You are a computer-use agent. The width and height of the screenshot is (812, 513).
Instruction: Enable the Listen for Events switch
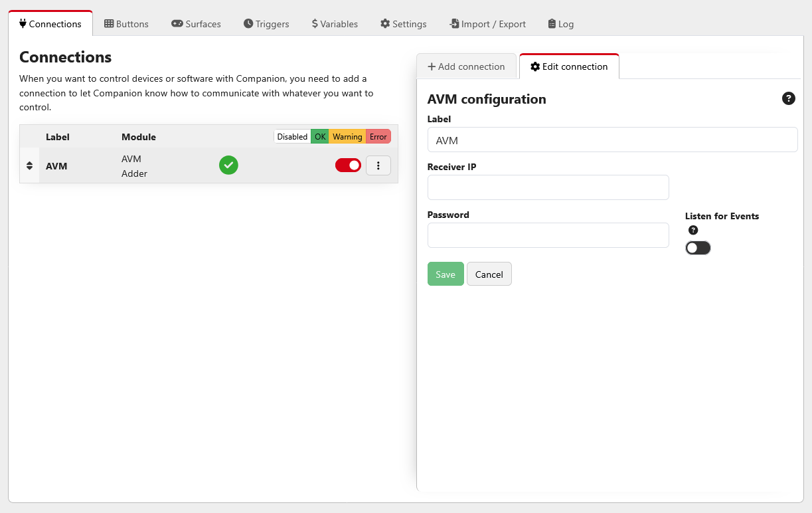[698, 248]
